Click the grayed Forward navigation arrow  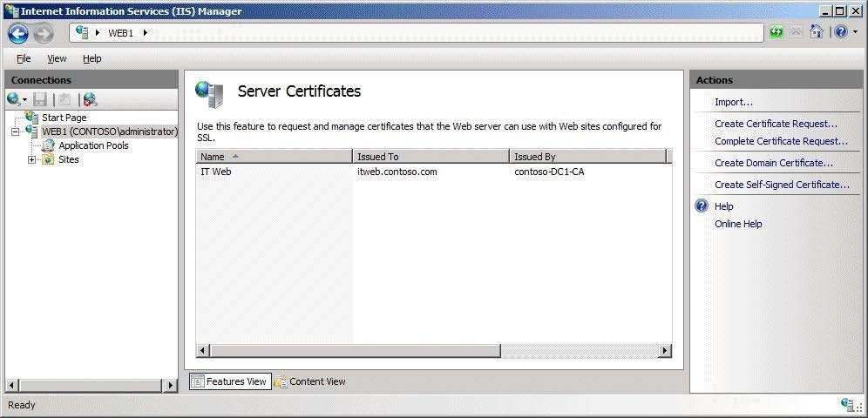[x=44, y=33]
